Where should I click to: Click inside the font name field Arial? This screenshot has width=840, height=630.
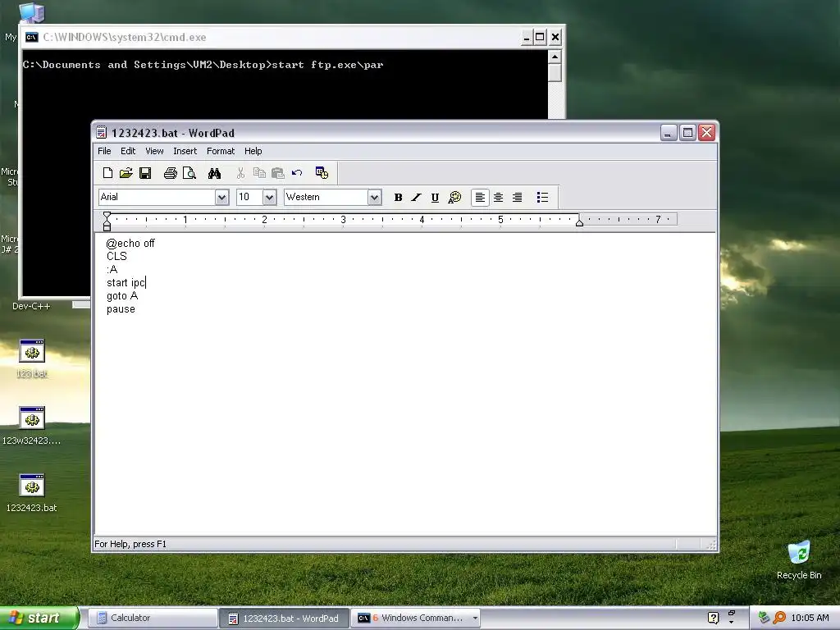(x=157, y=197)
